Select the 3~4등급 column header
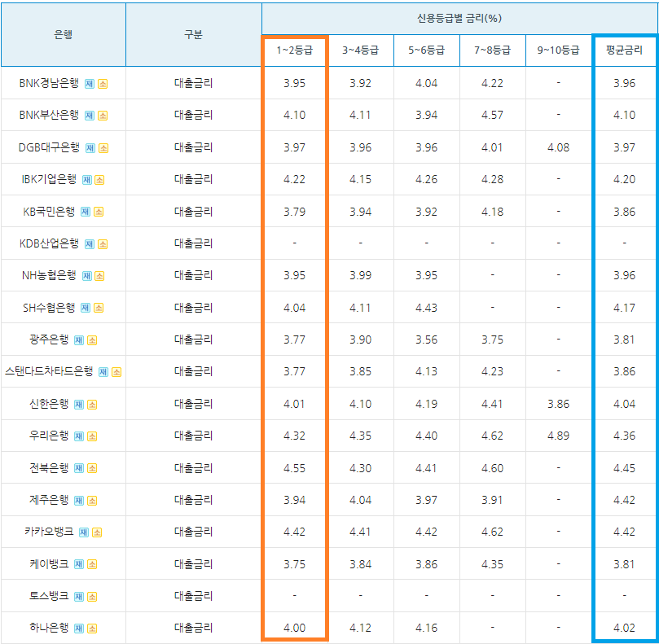Viewport: 659px width, 644px height. click(x=361, y=50)
